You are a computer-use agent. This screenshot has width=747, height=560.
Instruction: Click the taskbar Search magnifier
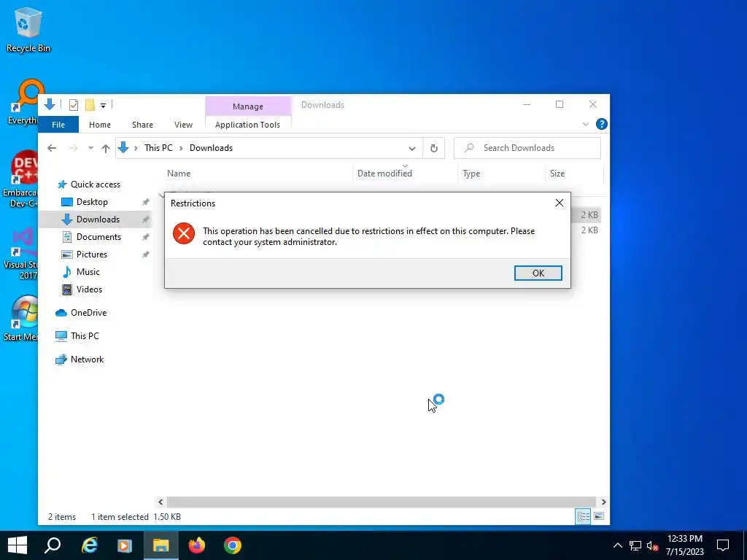pos(53,545)
